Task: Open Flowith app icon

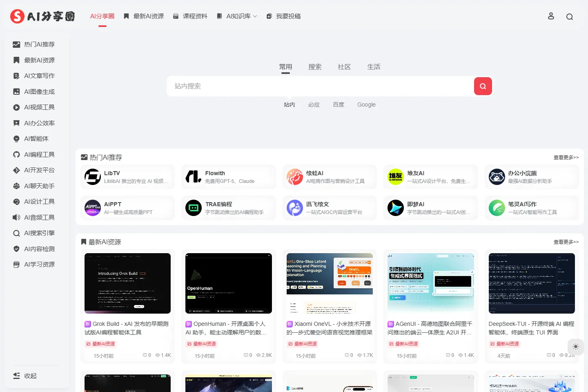Action: click(x=194, y=177)
